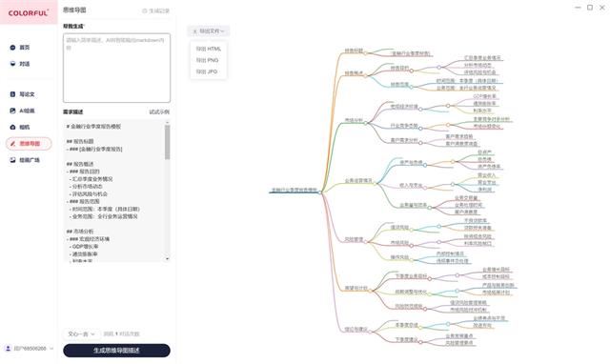Maximize the application window

click(x=590, y=8)
